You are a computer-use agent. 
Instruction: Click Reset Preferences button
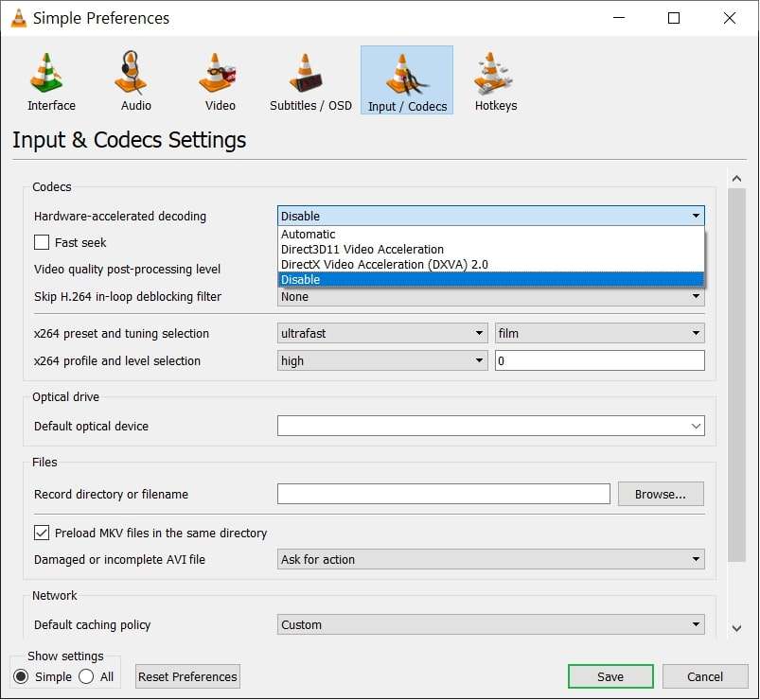click(x=187, y=676)
